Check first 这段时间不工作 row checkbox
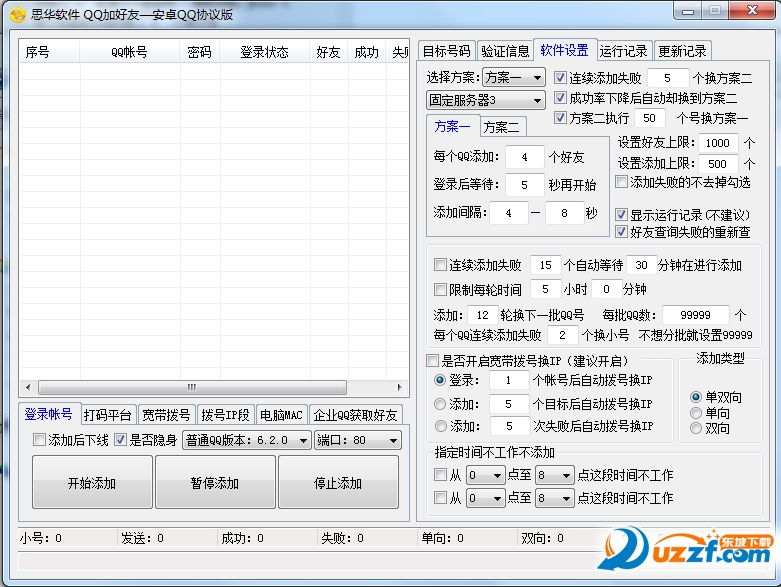781x587 pixels. (440, 474)
